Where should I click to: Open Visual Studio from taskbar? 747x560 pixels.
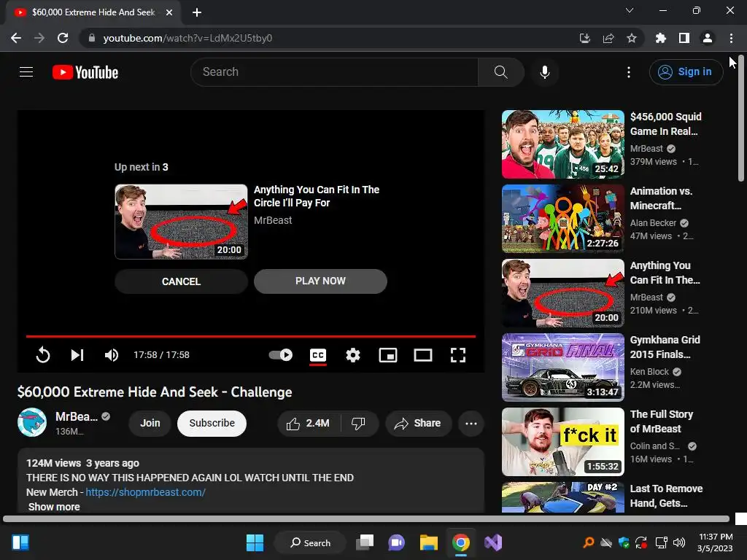click(x=493, y=542)
